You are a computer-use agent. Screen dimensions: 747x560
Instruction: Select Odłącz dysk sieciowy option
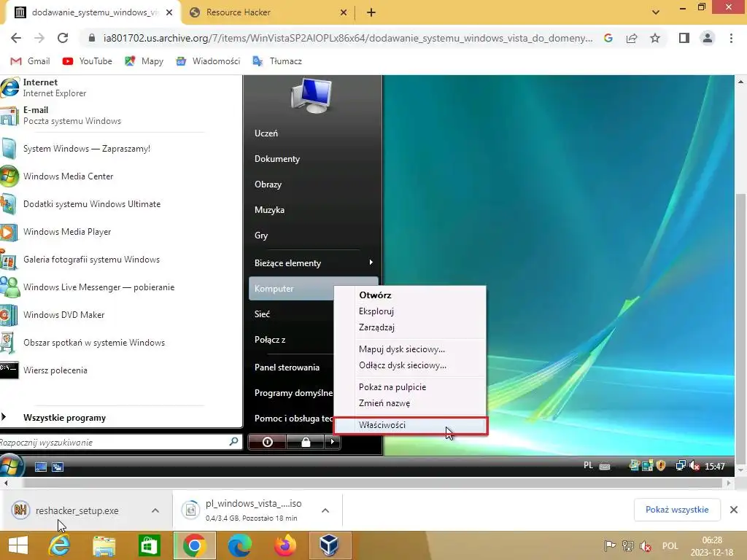[410, 365]
